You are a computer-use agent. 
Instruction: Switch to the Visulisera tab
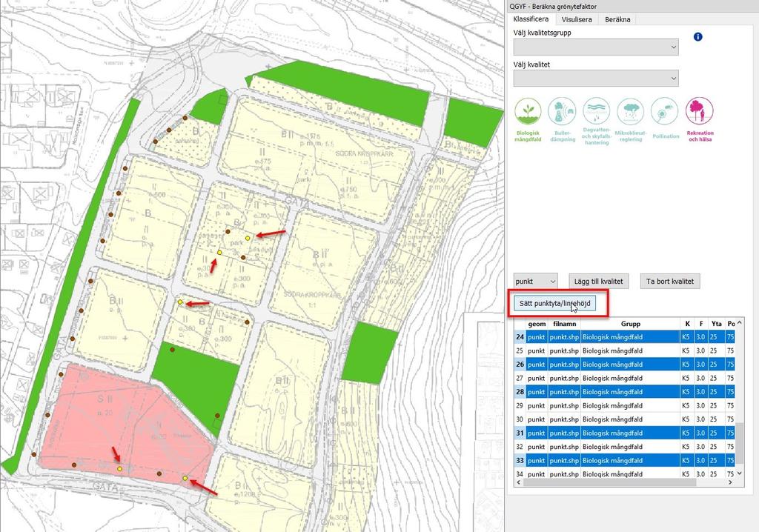577,20
